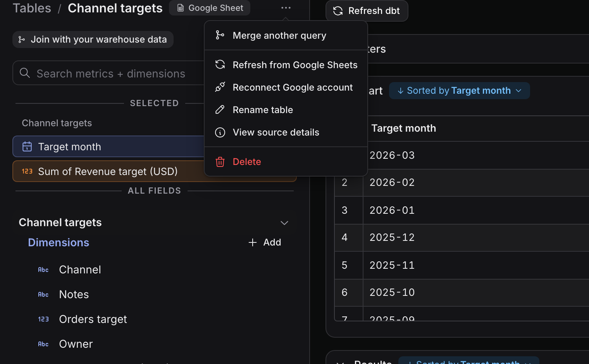Select the Orders target dimension name
Viewport: 589px width, 364px height.
coord(93,319)
